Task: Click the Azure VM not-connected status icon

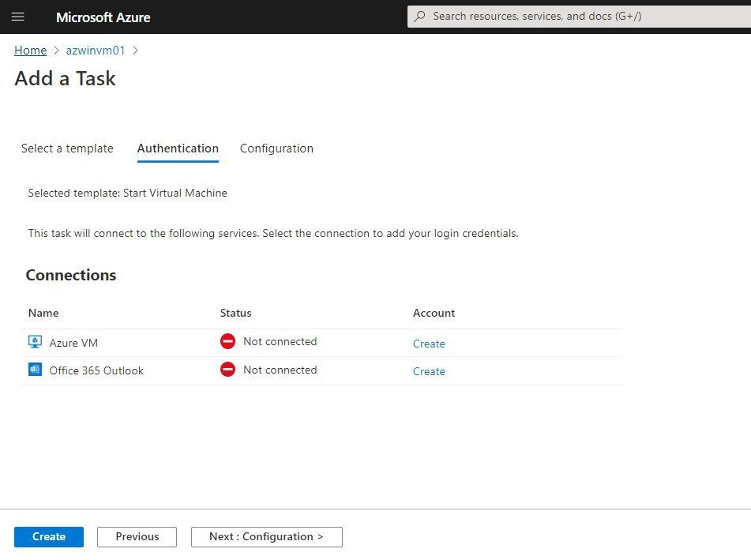Action: pos(227,341)
